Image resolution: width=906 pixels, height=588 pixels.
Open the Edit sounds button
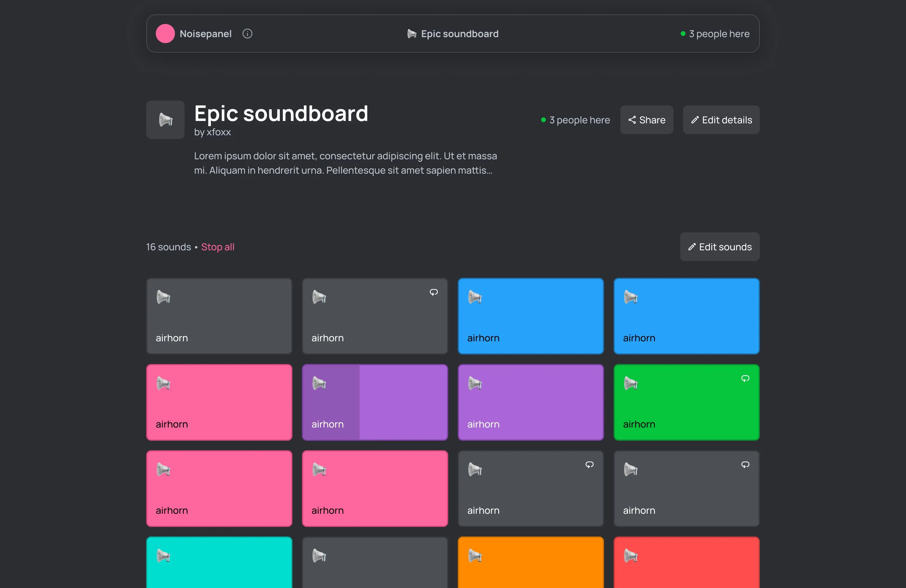coord(719,247)
